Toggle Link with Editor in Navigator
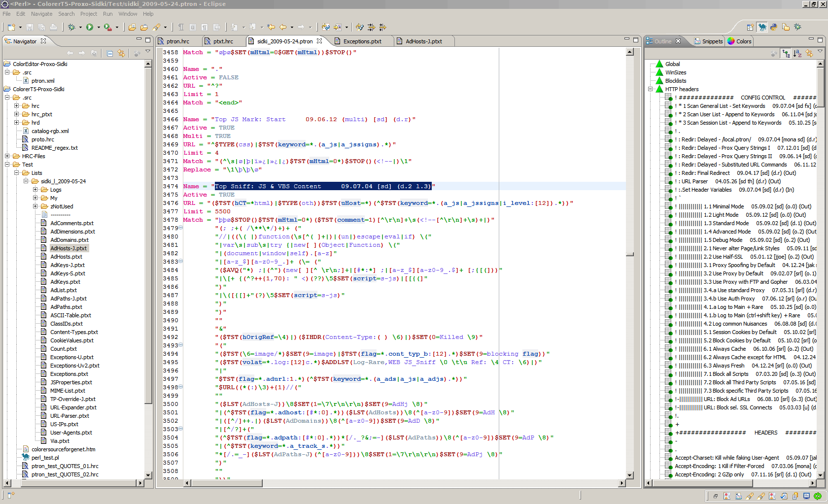This screenshot has height=504, width=828. click(x=121, y=53)
